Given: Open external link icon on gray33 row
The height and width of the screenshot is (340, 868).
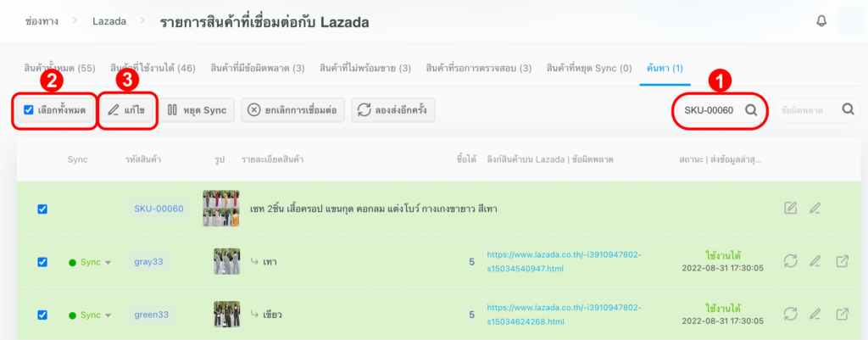Looking at the screenshot, I should (x=842, y=261).
